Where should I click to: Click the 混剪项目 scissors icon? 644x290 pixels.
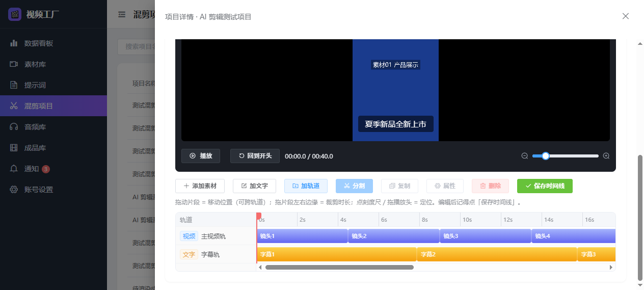[x=14, y=106]
